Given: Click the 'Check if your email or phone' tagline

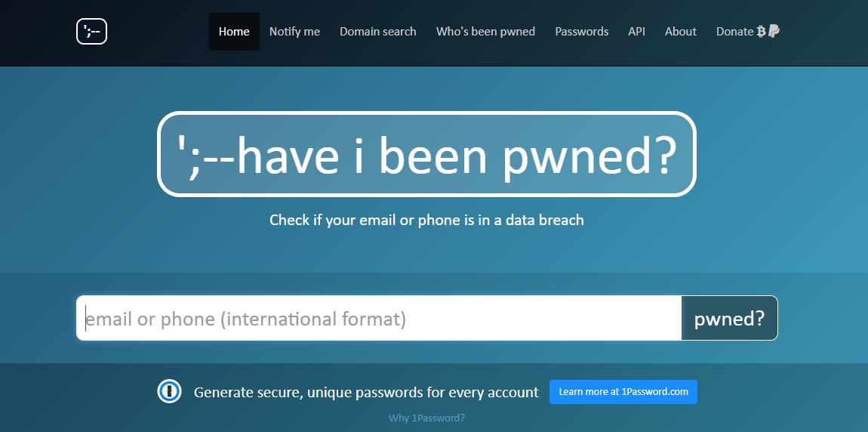Looking at the screenshot, I should tap(426, 220).
